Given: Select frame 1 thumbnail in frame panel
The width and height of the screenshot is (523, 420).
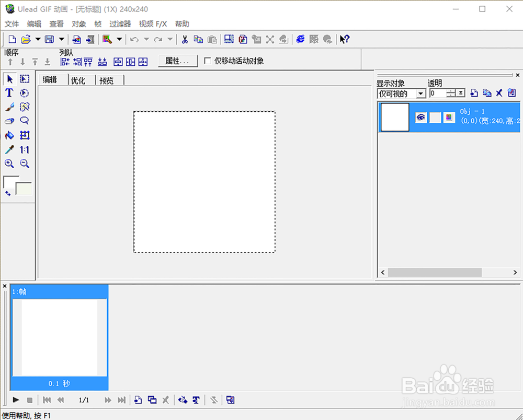Looking at the screenshot, I should (x=60, y=337).
